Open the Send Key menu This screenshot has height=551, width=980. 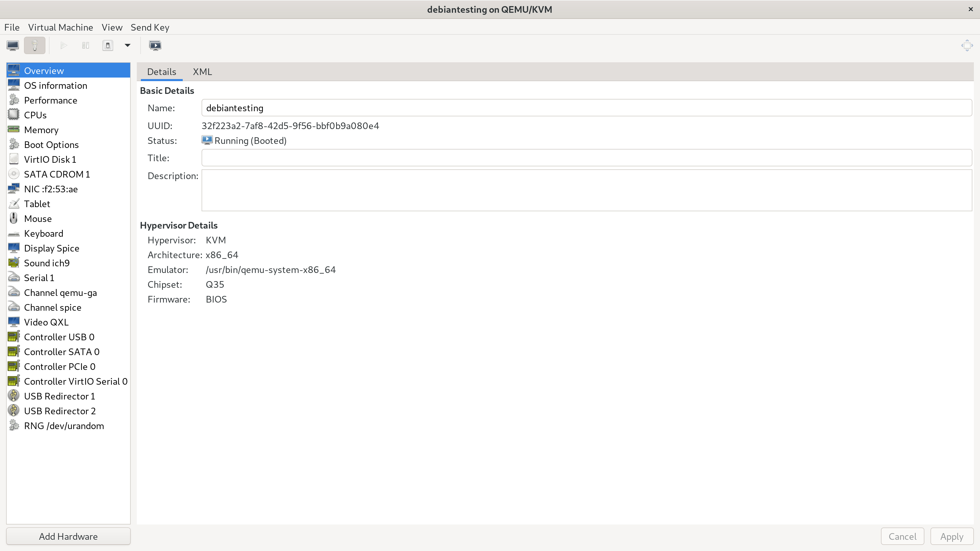tap(150, 27)
